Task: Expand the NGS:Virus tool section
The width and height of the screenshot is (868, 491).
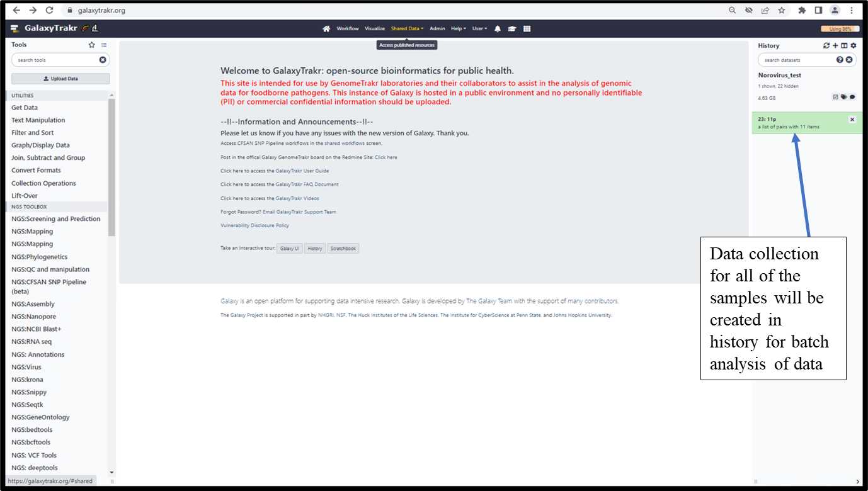Action: 26,367
